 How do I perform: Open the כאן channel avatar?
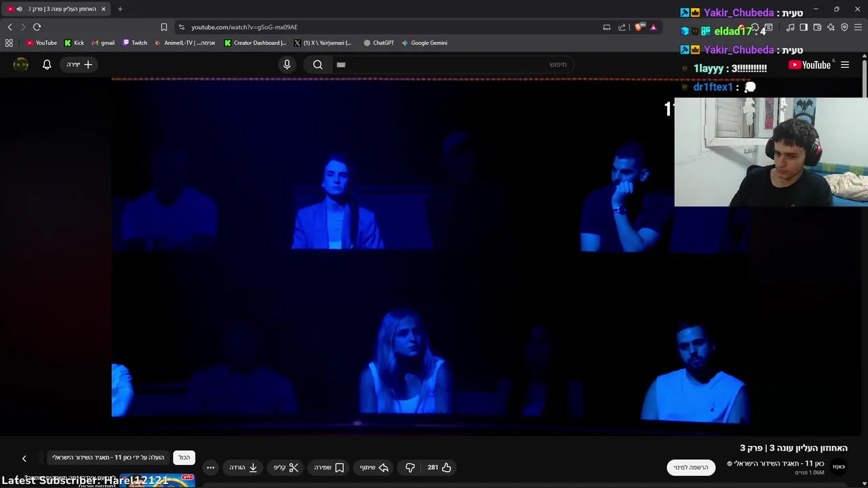(x=839, y=467)
